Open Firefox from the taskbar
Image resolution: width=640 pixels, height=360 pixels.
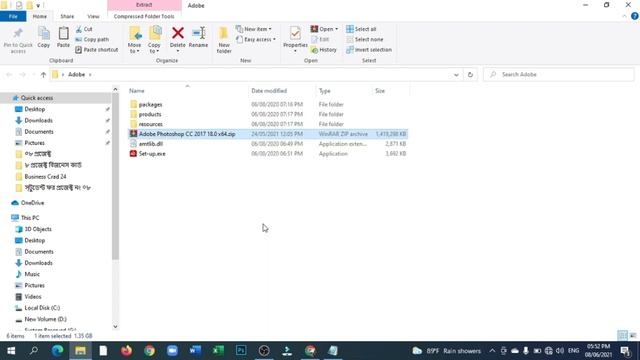127,351
